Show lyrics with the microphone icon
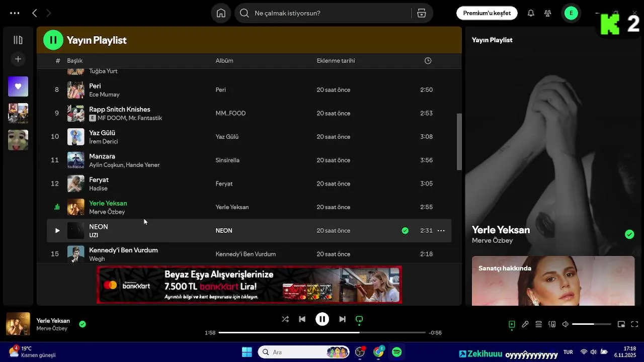 (x=525, y=324)
